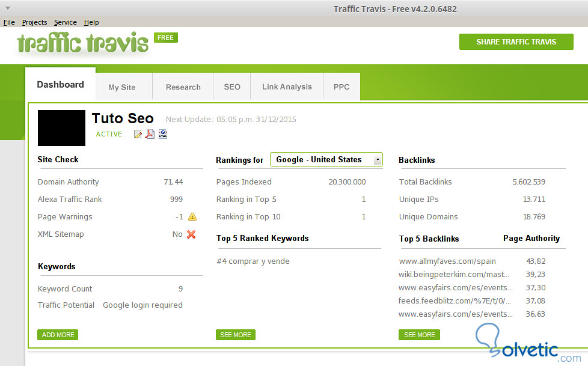Click the SHARE TRAFFIC TRAVIS button
The height and width of the screenshot is (366, 588).
tap(516, 41)
